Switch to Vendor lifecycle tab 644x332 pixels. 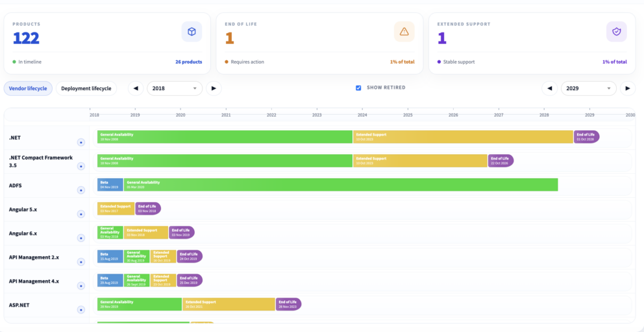(x=28, y=88)
